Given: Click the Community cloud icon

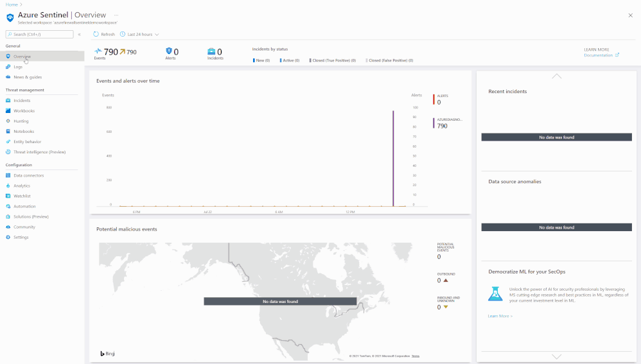Looking at the screenshot, I should pos(8,227).
